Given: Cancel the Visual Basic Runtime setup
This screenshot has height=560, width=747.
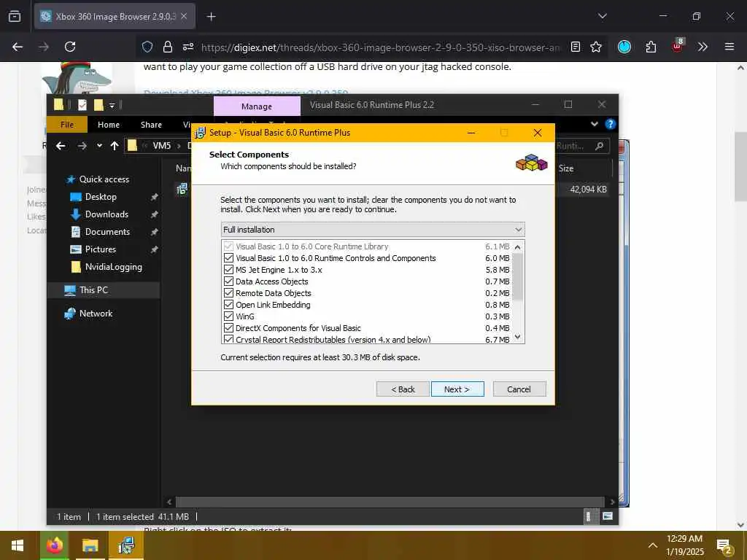Looking at the screenshot, I should tap(519, 389).
